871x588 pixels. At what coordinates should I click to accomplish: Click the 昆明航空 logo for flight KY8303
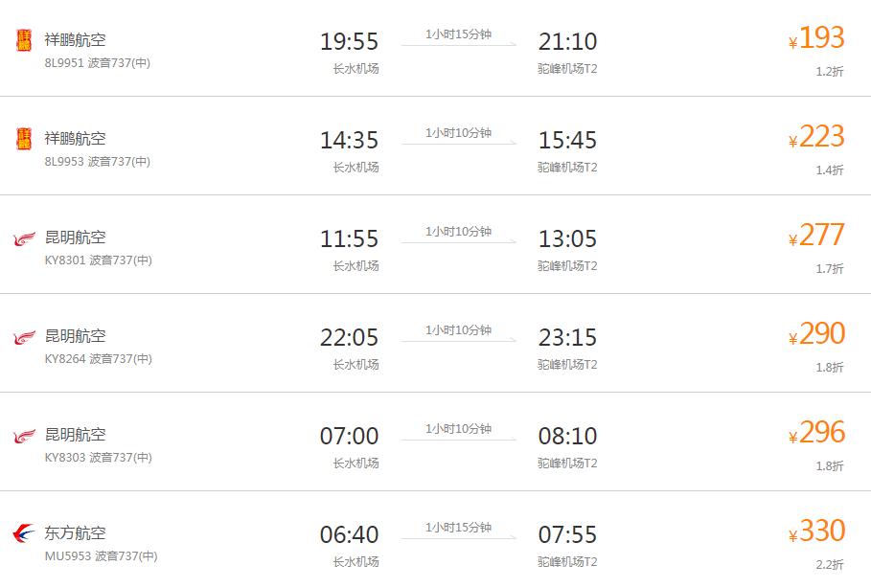coord(24,436)
